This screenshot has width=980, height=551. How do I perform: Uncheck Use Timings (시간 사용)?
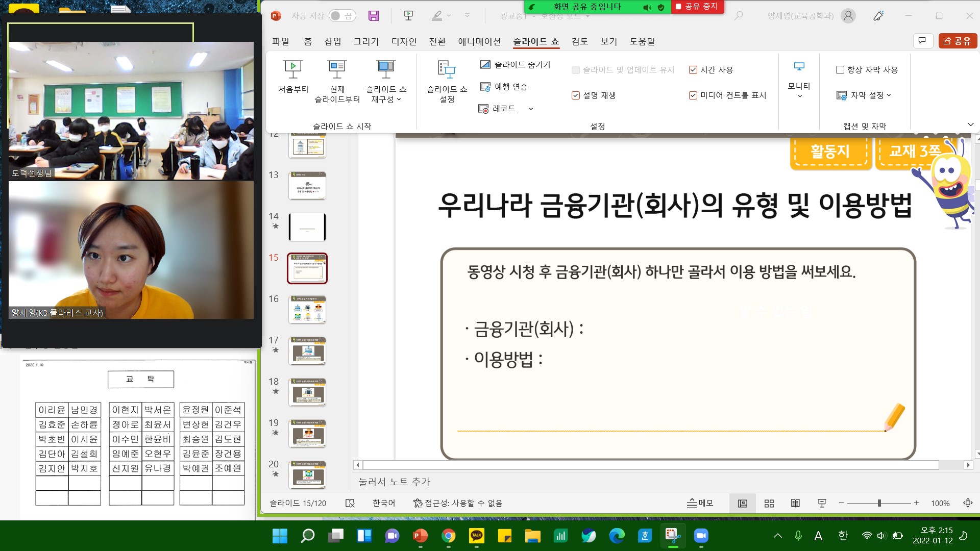tap(693, 70)
